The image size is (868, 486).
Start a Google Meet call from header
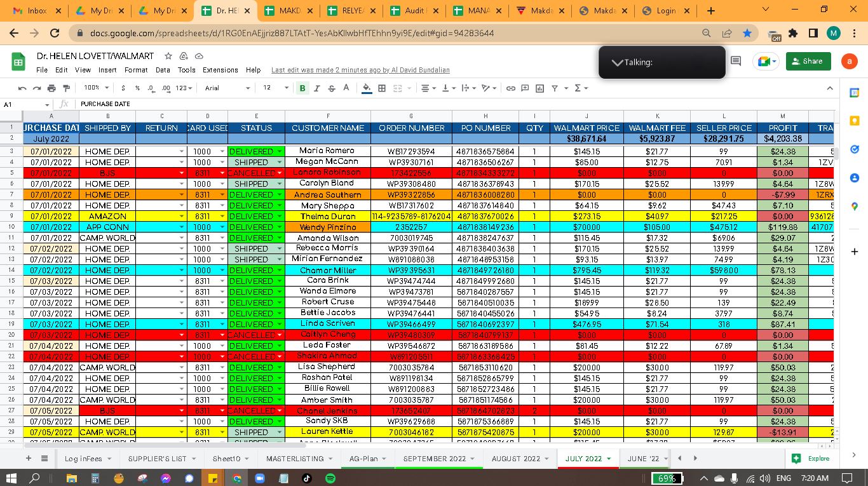765,61
